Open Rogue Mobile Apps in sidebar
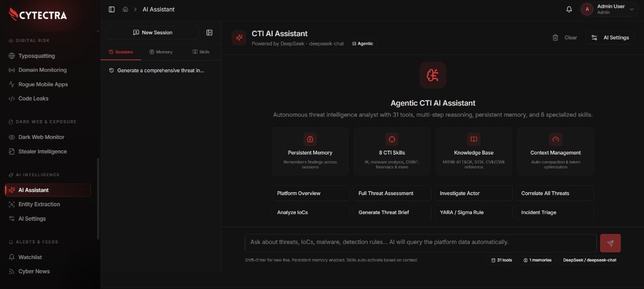The height and width of the screenshot is (289, 644). coord(48,84)
